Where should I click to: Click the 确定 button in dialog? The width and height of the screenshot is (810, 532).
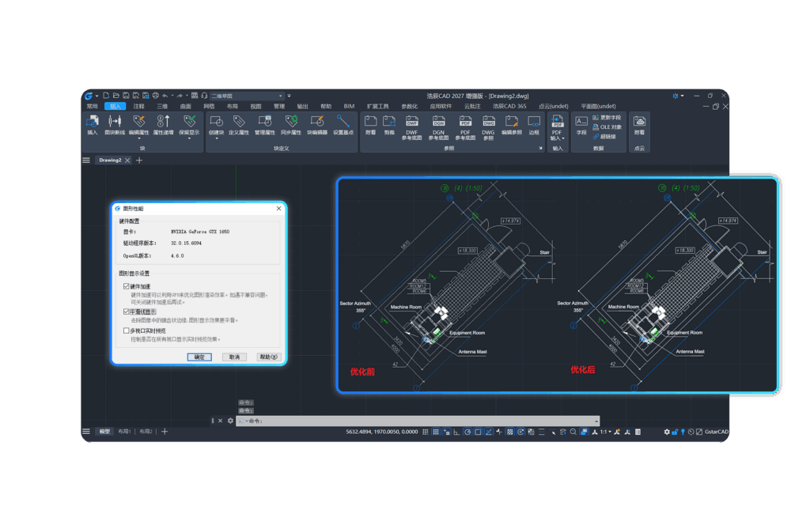coord(199,357)
